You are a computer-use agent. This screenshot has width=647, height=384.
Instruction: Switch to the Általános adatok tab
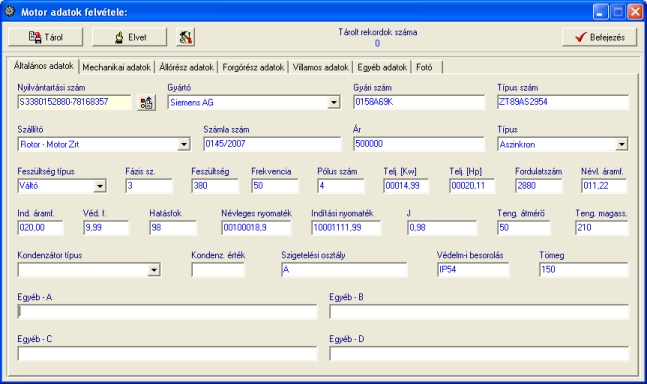43,66
